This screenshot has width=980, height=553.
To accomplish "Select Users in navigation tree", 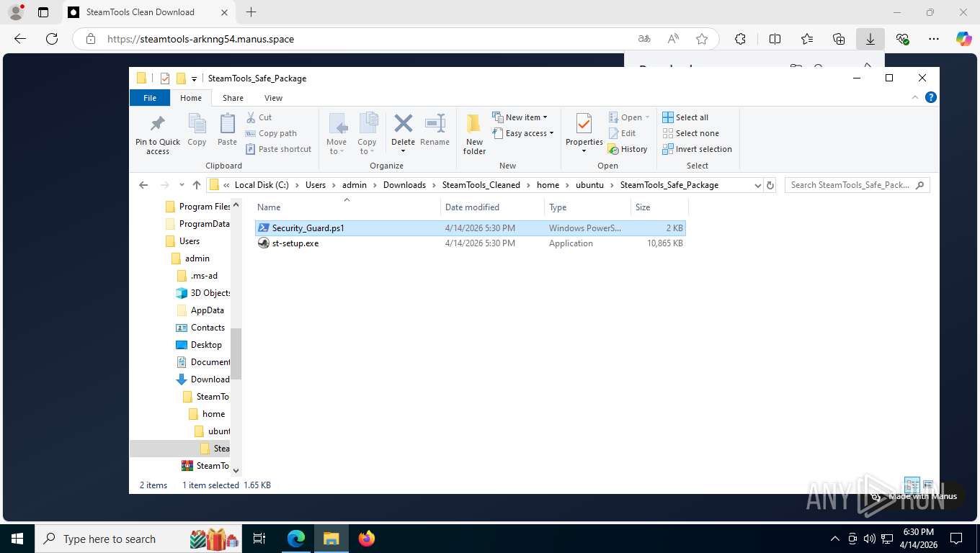I will (x=182, y=241).
